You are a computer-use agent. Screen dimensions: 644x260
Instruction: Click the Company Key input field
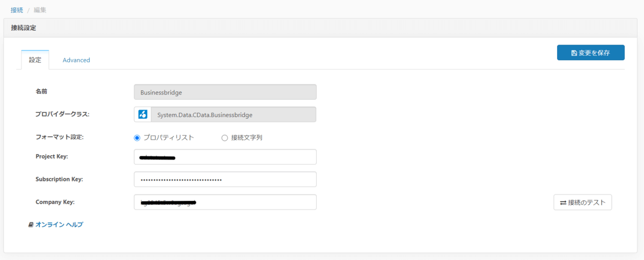(x=225, y=202)
